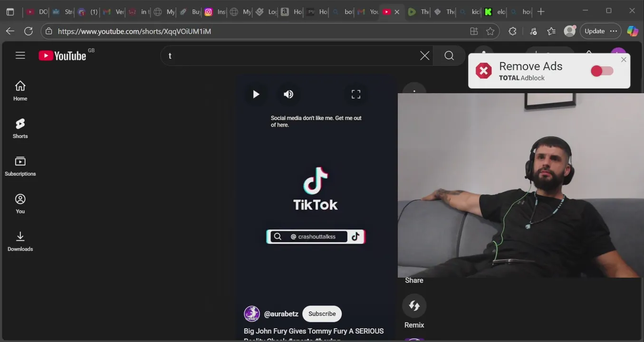
Task: Click the YouTube search magnifier button
Action: (449, 56)
